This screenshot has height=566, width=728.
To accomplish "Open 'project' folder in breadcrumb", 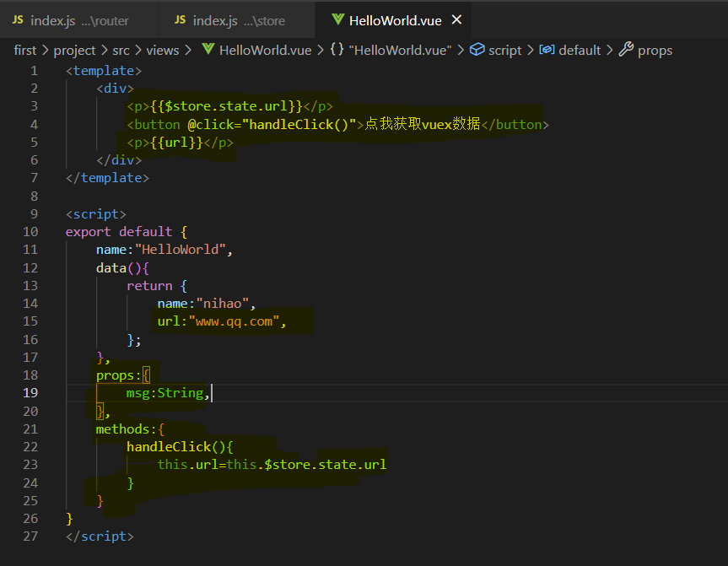I will point(74,50).
